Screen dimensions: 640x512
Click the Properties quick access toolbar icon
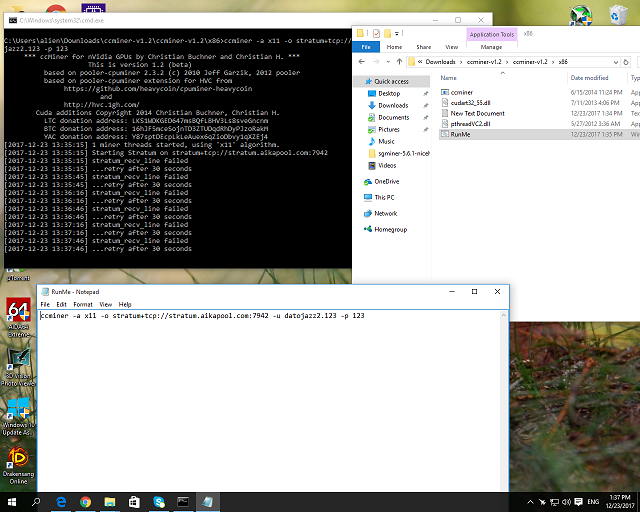tap(376, 33)
